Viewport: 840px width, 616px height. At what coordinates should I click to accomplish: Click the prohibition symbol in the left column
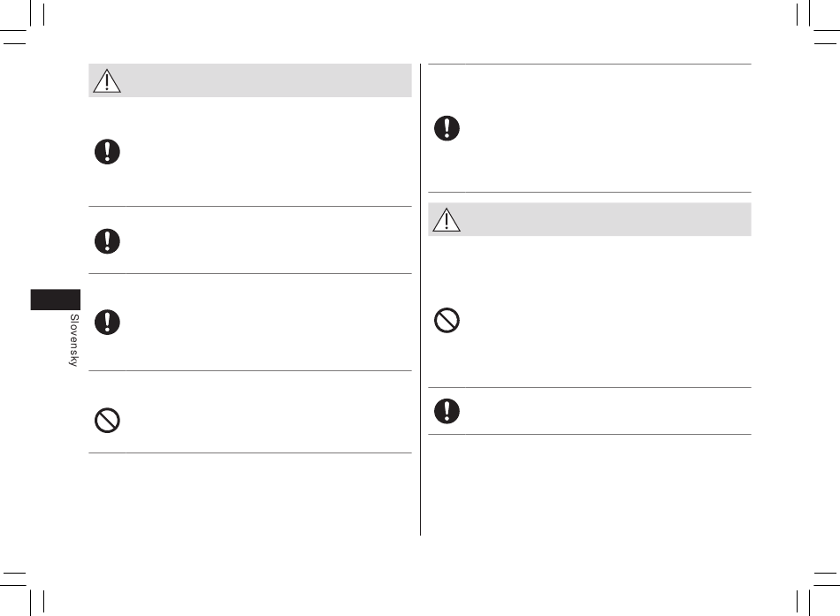pos(107,421)
